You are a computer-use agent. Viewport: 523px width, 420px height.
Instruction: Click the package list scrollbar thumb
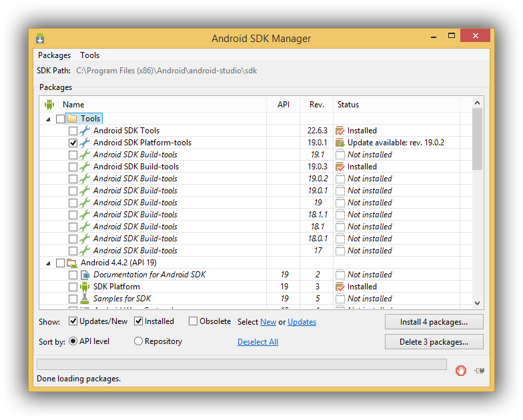(x=478, y=139)
